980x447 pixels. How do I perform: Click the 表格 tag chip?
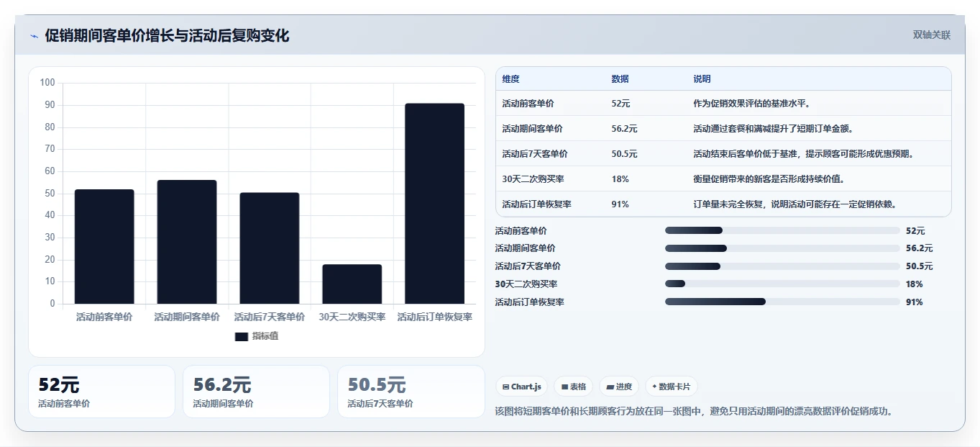point(574,387)
